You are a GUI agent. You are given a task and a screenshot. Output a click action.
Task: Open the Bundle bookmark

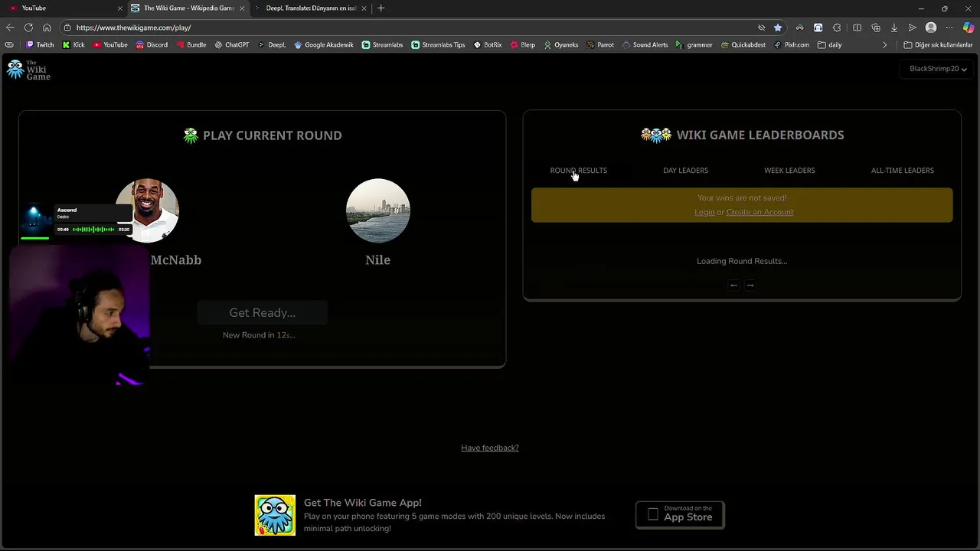191,45
